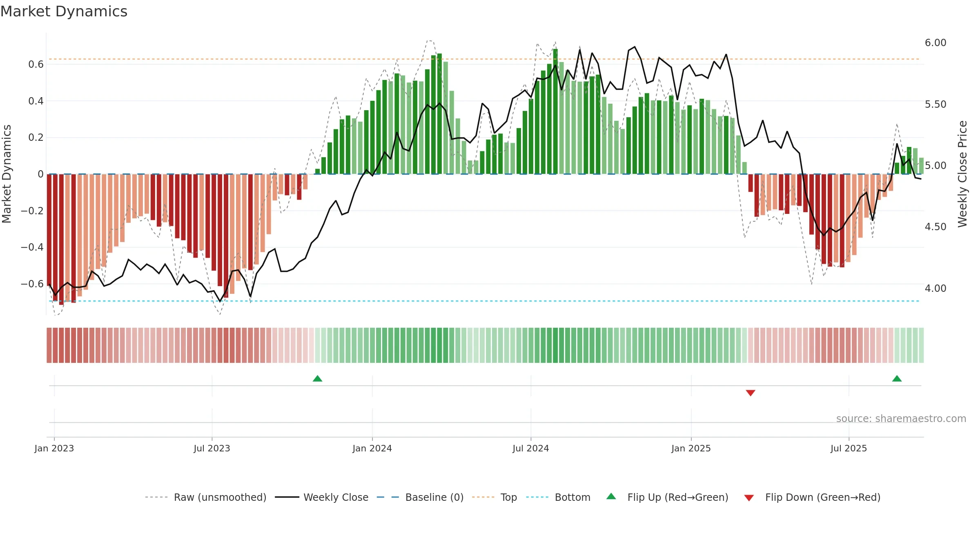Screen dimensions: 980x551
Task: Click the −0.4 left axis tick label
Action: click(32, 247)
